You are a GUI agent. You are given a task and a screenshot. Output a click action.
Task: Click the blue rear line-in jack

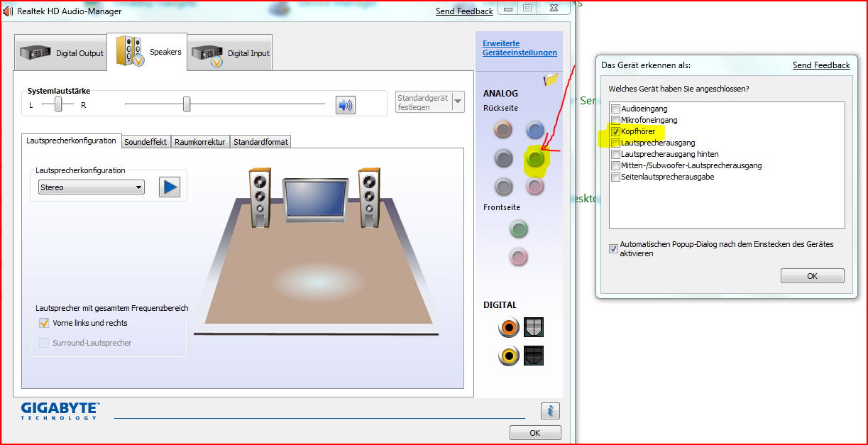pos(535,129)
